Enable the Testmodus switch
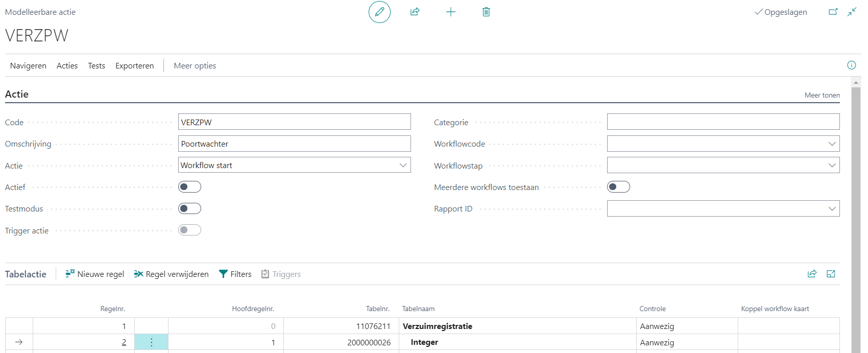This screenshot has width=868, height=353. pyautogui.click(x=189, y=208)
